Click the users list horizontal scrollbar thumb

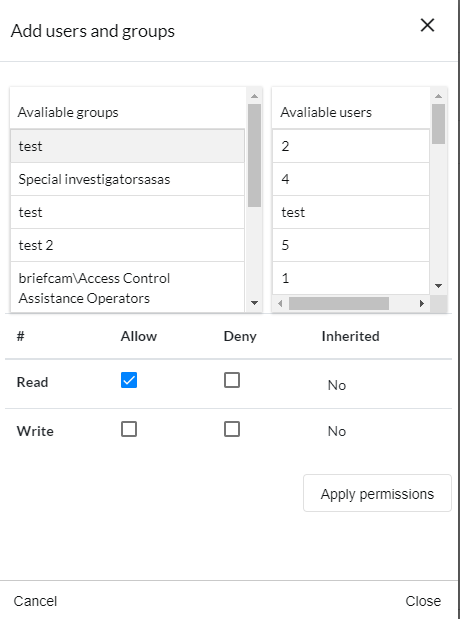pos(339,303)
